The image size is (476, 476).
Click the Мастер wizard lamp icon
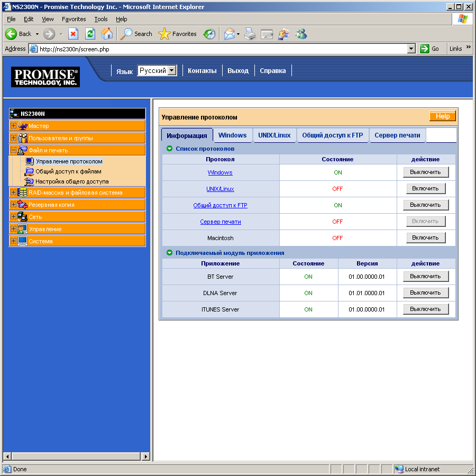tap(22, 126)
